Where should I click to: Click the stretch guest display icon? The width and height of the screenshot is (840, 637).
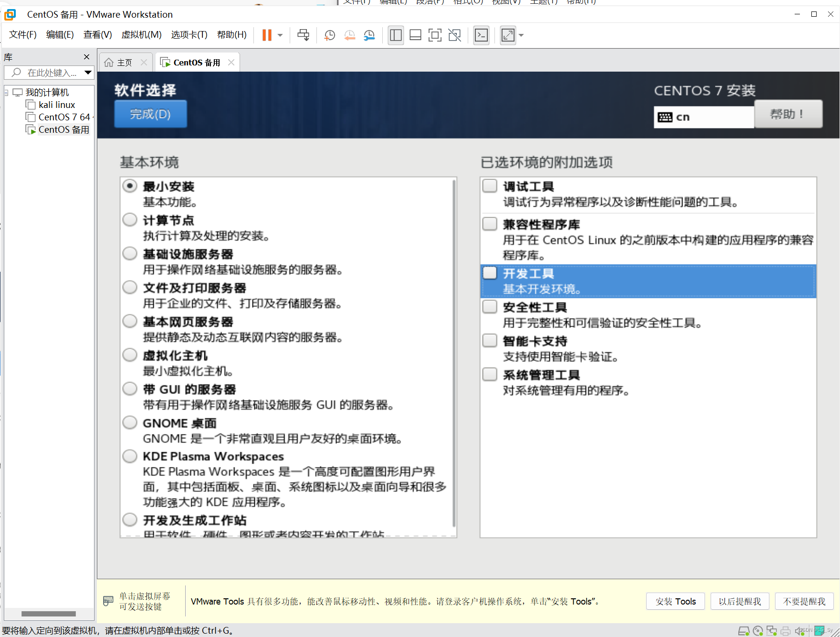tap(508, 35)
